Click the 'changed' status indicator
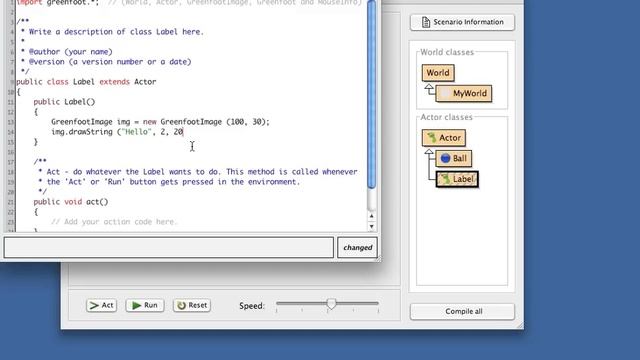The image size is (640, 360). (x=357, y=247)
